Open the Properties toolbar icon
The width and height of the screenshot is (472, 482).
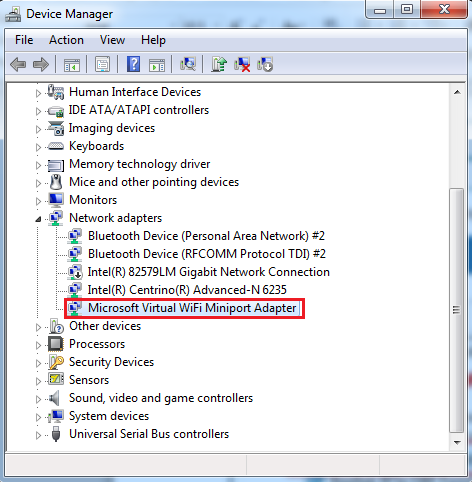coord(102,64)
